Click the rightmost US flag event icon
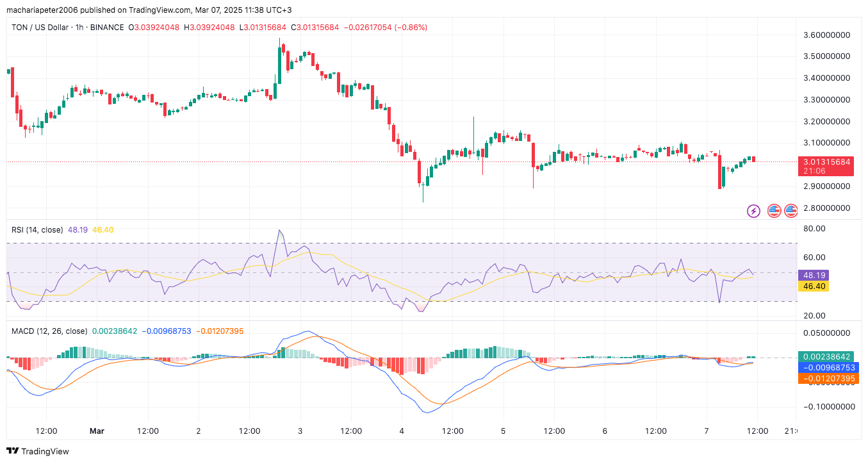 [791, 210]
